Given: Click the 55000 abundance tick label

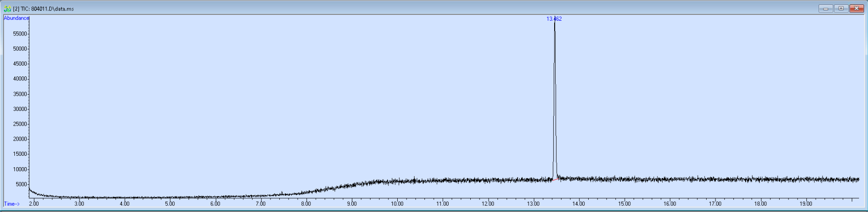Looking at the screenshot, I should coord(20,34).
